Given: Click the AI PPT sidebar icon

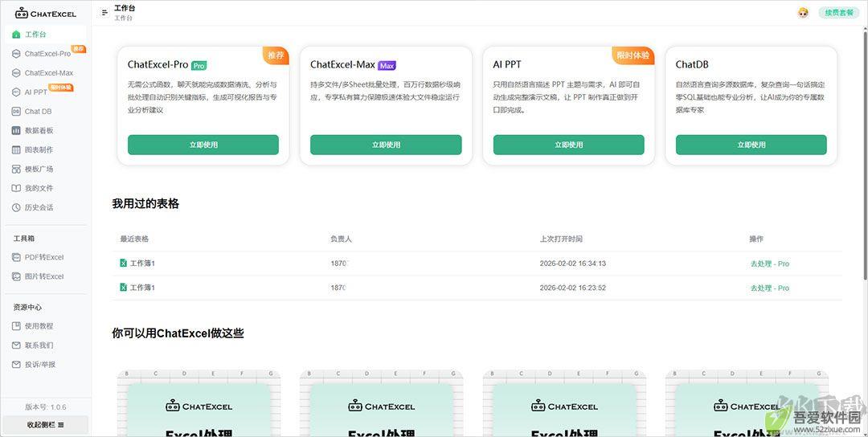Looking at the screenshot, I should pos(16,92).
